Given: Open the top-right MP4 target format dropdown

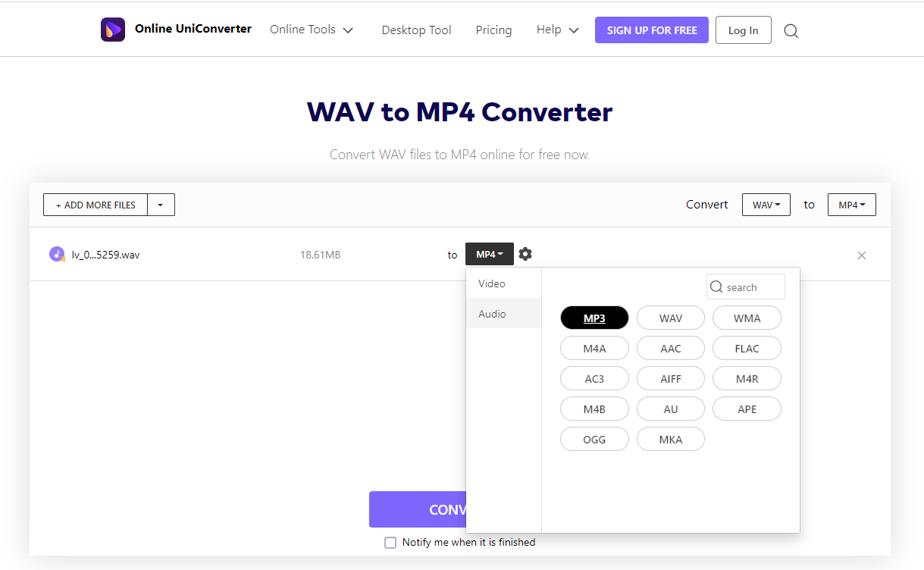Looking at the screenshot, I should (x=852, y=205).
